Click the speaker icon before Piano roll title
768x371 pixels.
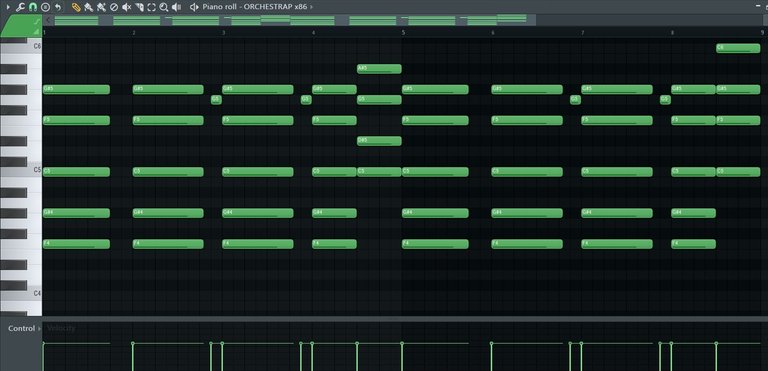point(194,7)
